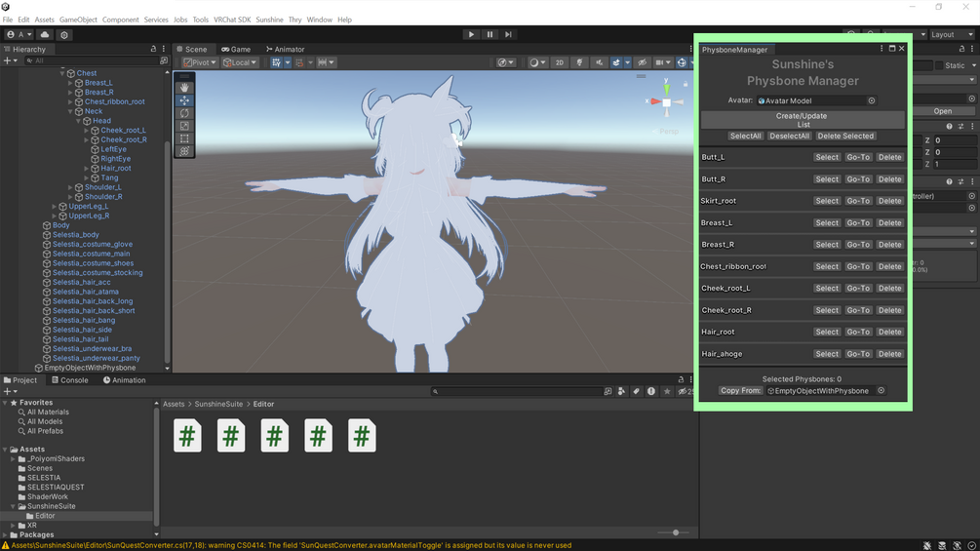The width and height of the screenshot is (980, 551).
Task: Select the Scenes folder in Project
Action: pos(39,468)
